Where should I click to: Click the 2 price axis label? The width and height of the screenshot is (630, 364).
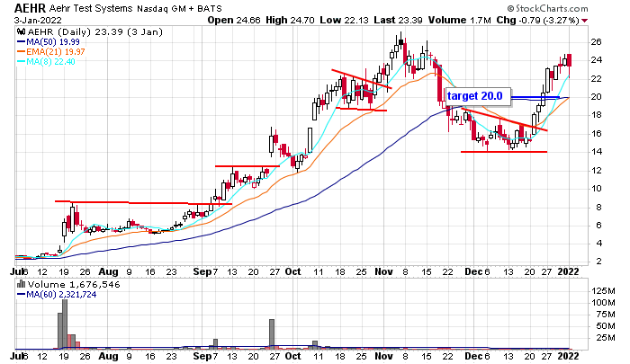(x=599, y=262)
